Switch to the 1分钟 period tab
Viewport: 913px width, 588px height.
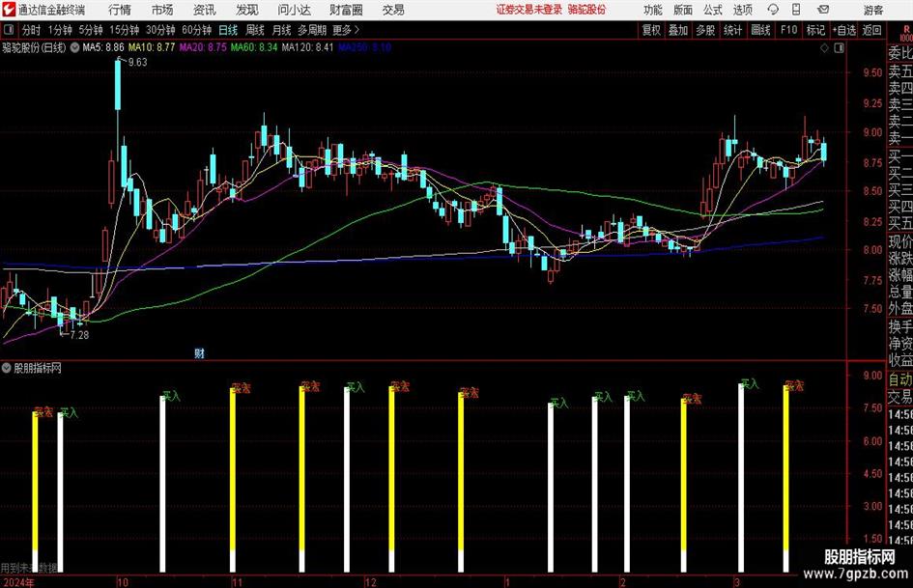pos(60,30)
